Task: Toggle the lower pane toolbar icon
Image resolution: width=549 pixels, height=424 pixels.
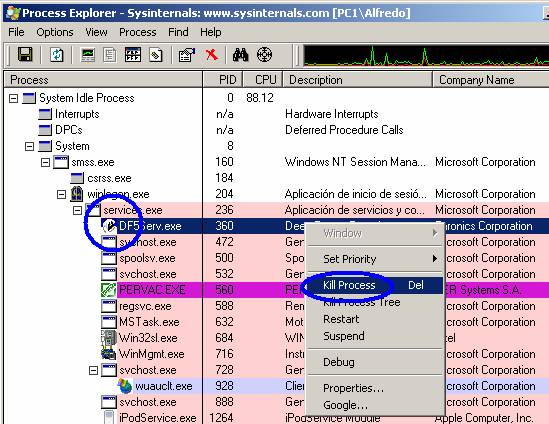Action: [133, 55]
